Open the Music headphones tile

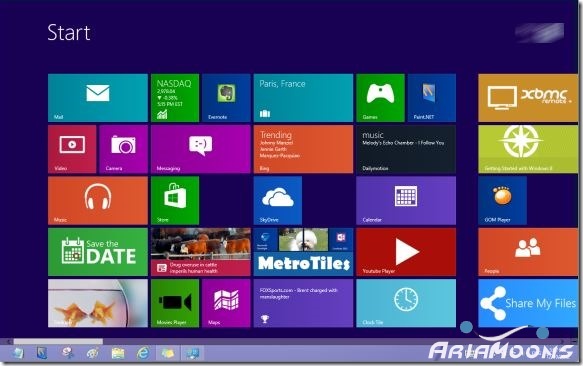click(x=98, y=200)
